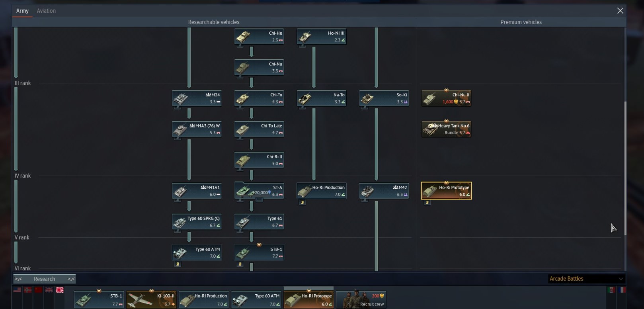644x309 pixels.
Task: Pick the Type 60 ATM crew slot
Action: click(x=256, y=299)
